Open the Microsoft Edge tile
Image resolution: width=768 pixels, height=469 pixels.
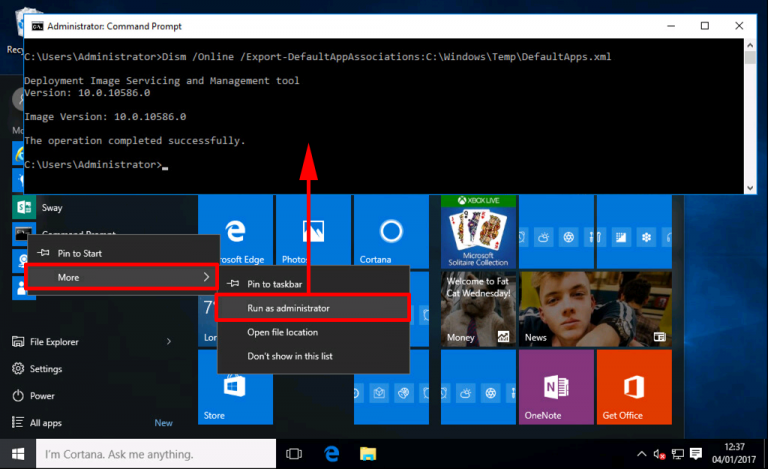point(236,230)
